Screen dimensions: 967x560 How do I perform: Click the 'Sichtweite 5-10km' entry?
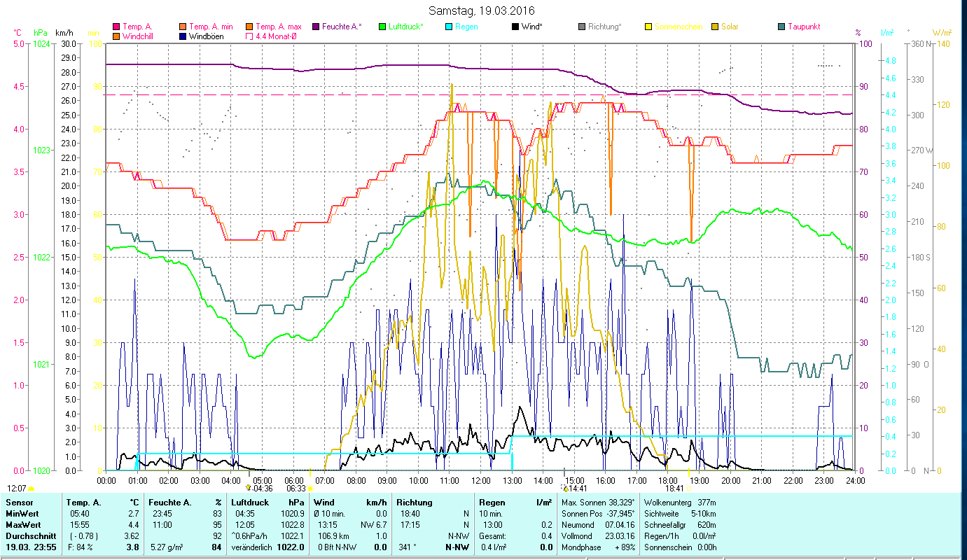coord(679,514)
